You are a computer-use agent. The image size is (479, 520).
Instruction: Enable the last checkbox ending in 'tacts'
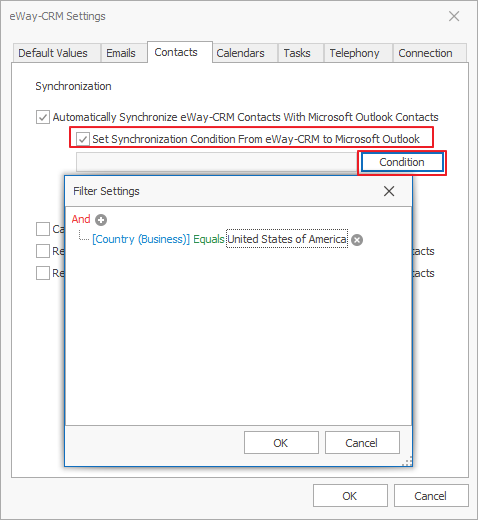pyautogui.click(x=43, y=273)
